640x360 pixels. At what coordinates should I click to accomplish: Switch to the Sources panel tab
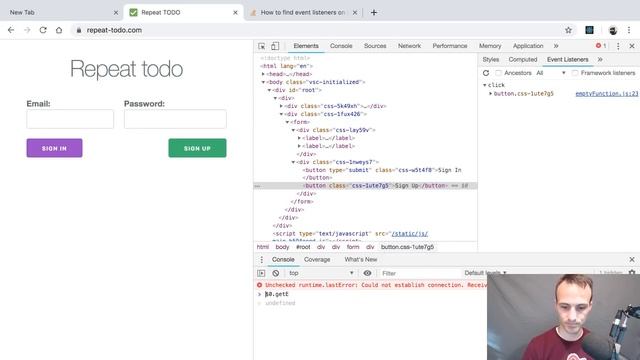(x=375, y=46)
